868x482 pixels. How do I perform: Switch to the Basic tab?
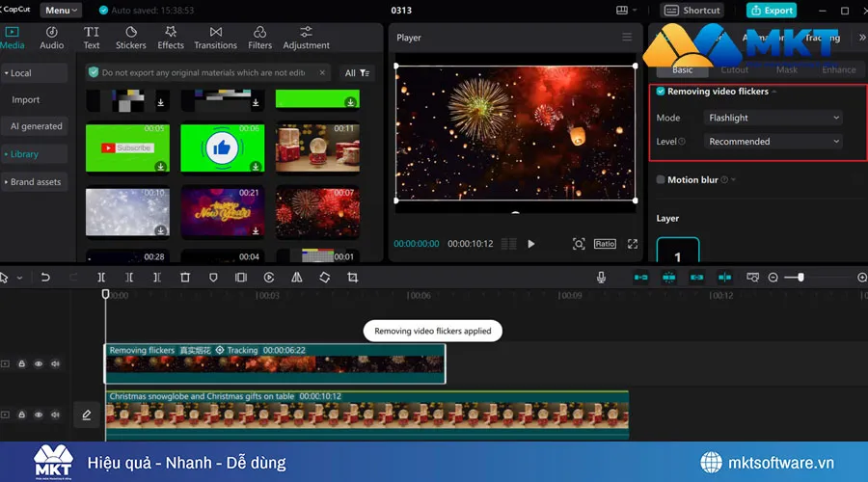pos(682,69)
